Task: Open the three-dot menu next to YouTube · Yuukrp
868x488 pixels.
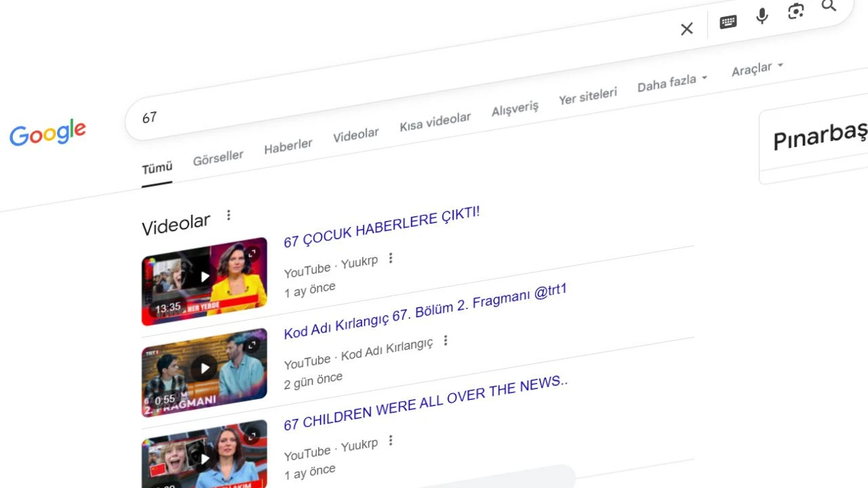Action: [391, 258]
